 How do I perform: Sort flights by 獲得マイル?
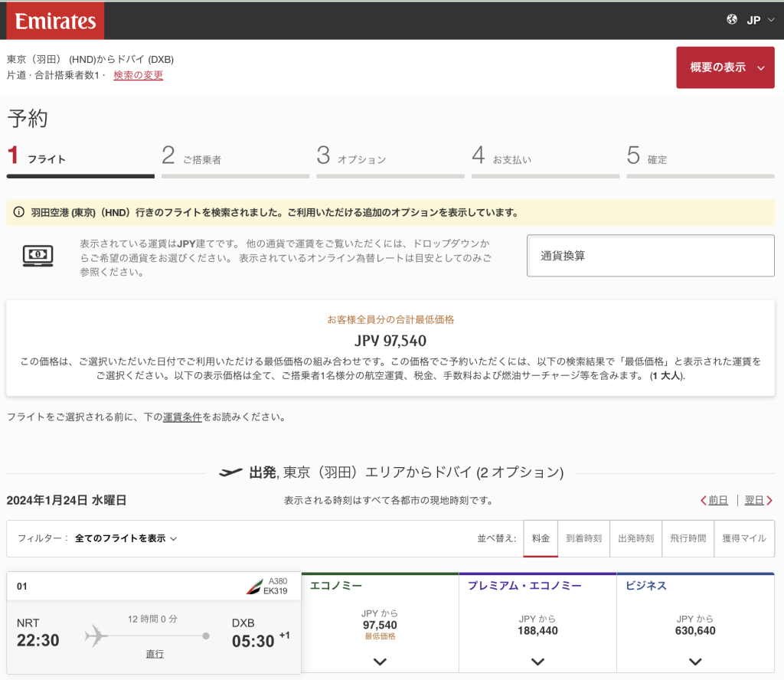[x=743, y=538]
